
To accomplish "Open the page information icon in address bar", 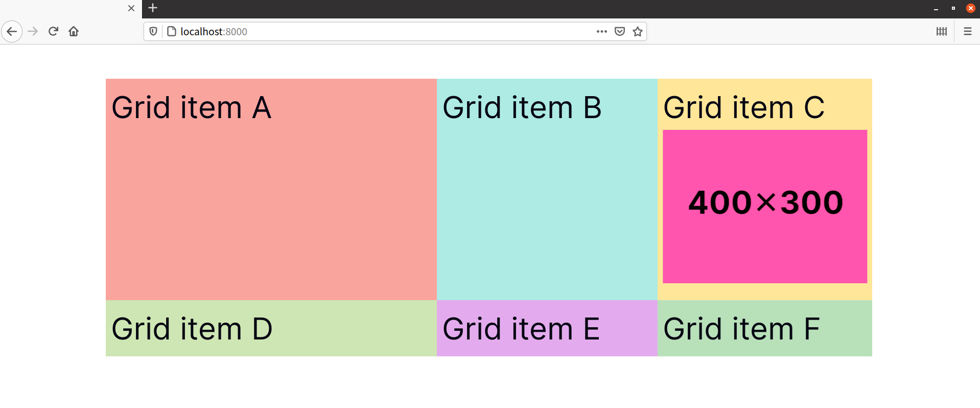I will (171, 31).
